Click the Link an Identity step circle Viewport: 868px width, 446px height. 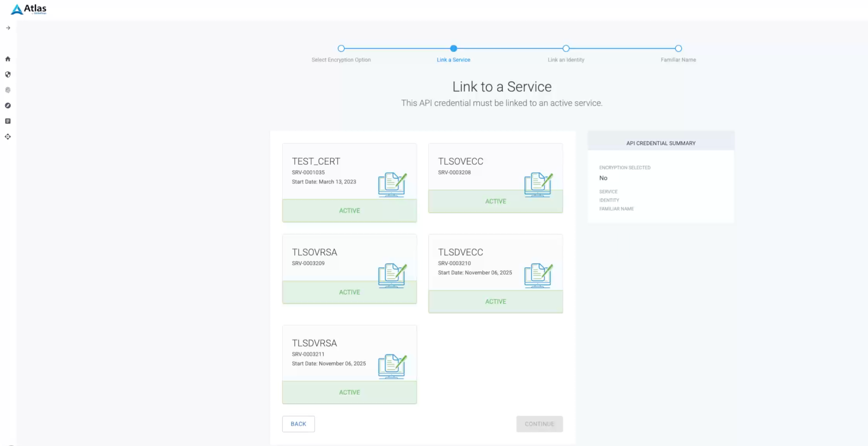(566, 49)
